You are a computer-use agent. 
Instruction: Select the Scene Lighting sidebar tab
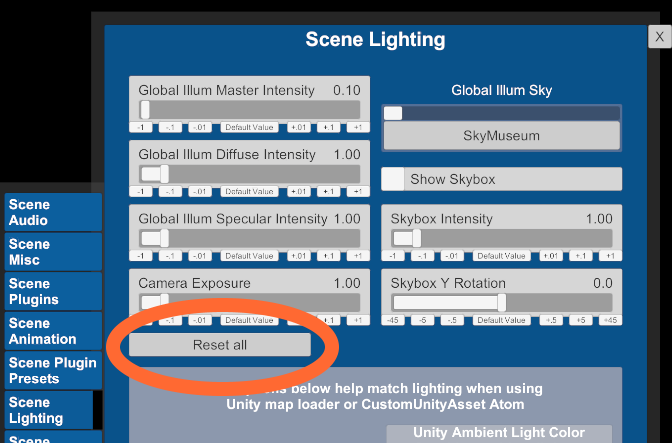pyautogui.click(x=49, y=410)
